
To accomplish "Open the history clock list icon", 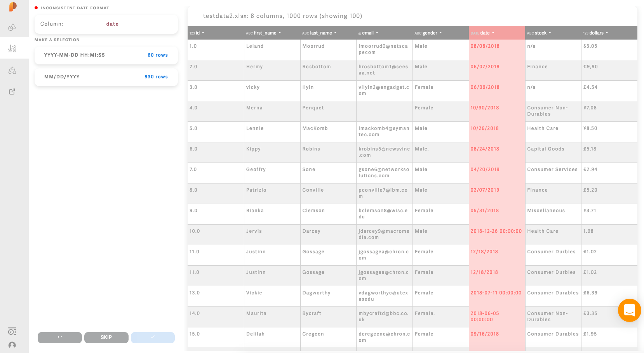I will click(x=12, y=331).
